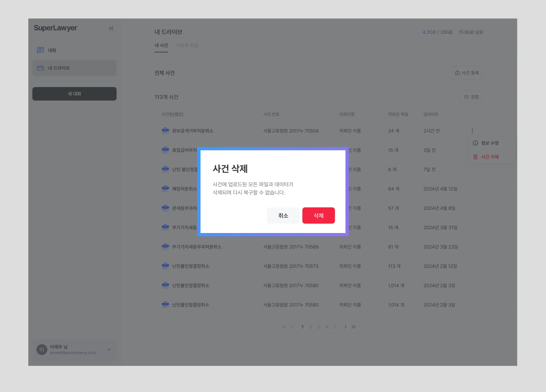Screen dimensions: 546x392
Task: Click the 사건 등록 button
Action: click(x=467, y=73)
